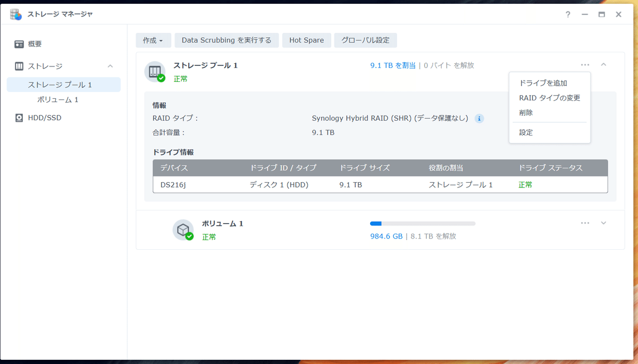Click the ドライブ情報 section heading
Image resolution: width=638 pixels, height=364 pixels.
pos(173,152)
